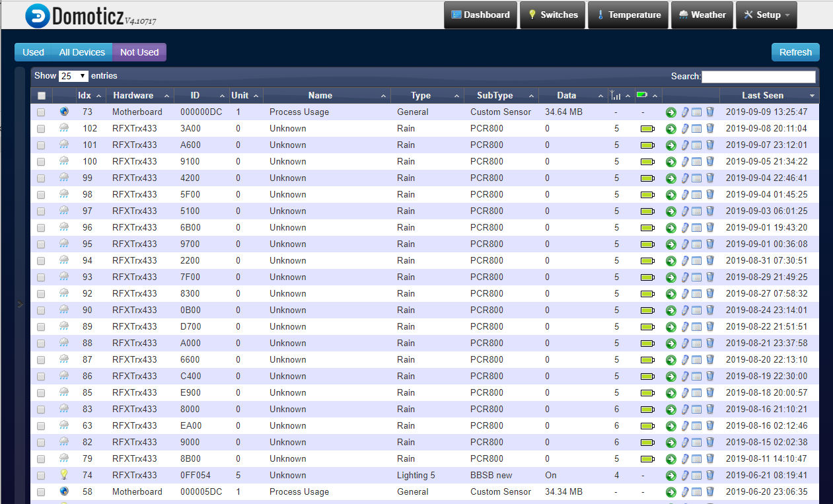Viewport: 833px width, 504px height.
Task: Tick checkbox for Idx 58 Process Usage
Action: coord(41,492)
